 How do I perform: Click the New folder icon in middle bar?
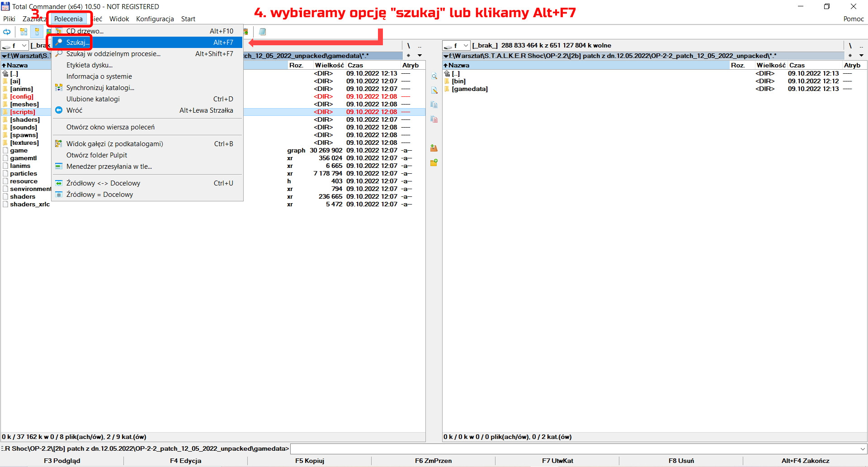pyautogui.click(x=434, y=162)
